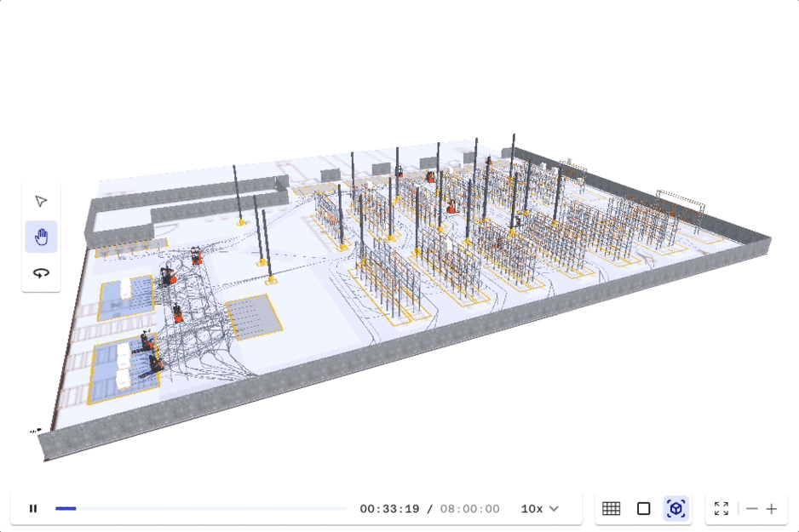Image resolution: width=799 pixels, height=532 pixels.
Task: Choose the orbit rotate view tool
Action: click(x=41, y=273)
